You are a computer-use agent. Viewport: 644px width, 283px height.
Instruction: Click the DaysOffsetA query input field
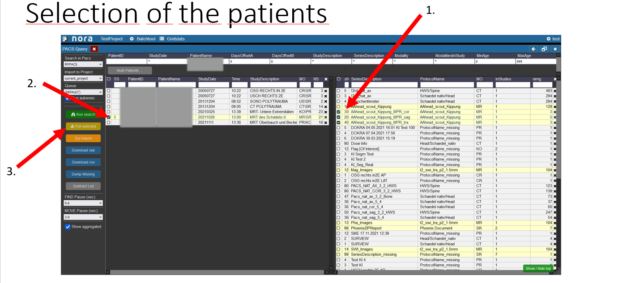tap(249, 62)
